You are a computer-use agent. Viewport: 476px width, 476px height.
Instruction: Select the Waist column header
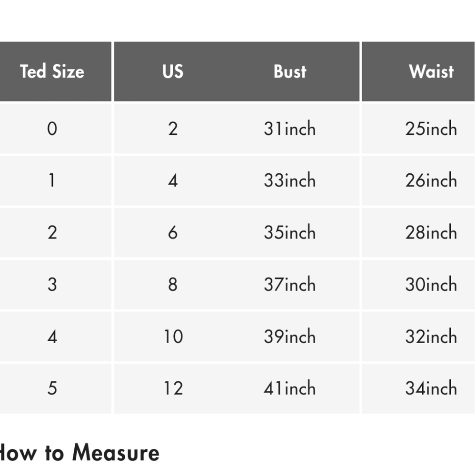coord(431,71)
